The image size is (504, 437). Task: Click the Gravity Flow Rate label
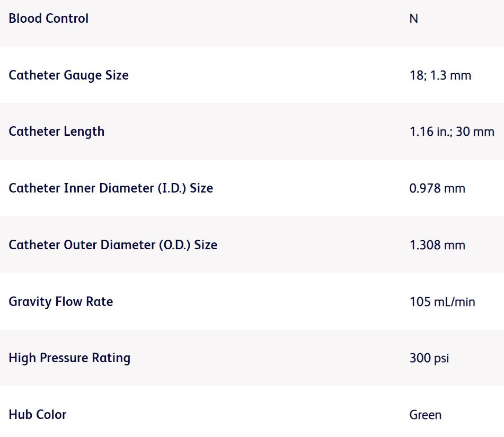coord(60,302)
